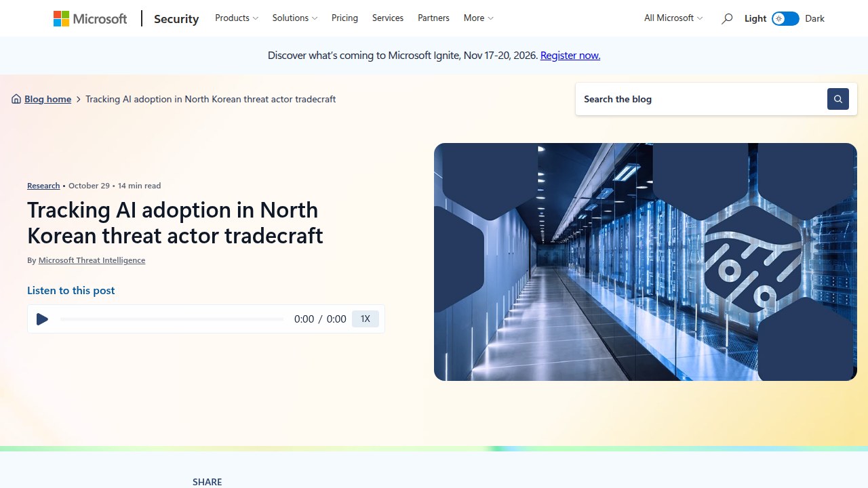868x488 pixels.
Task: Expand the All Microsoft menu
Action: tap(673, 18)
